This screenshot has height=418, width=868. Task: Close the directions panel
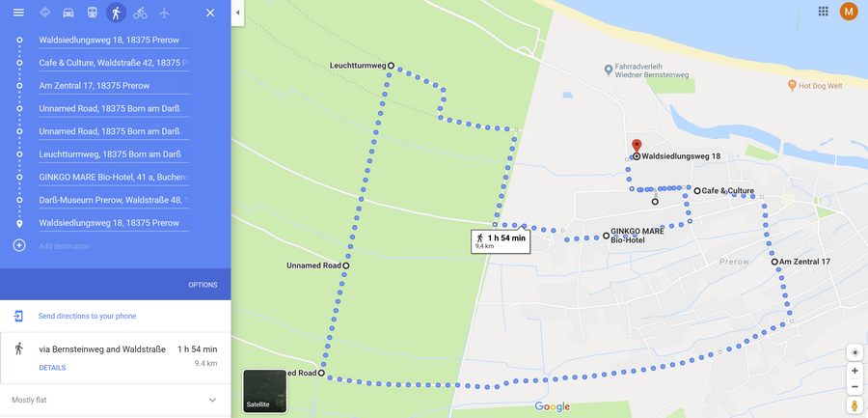210,13
